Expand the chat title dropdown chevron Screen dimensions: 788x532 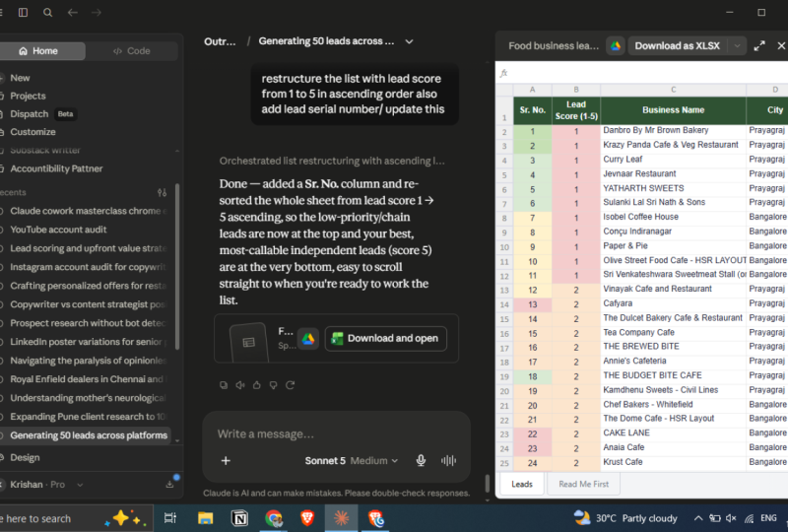coord(409,41)
